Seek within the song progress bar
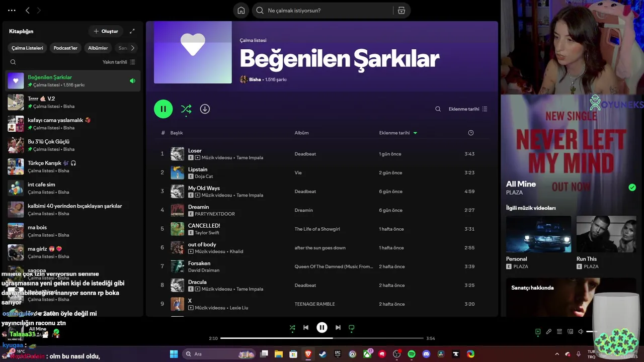 [x=322, y=338]
